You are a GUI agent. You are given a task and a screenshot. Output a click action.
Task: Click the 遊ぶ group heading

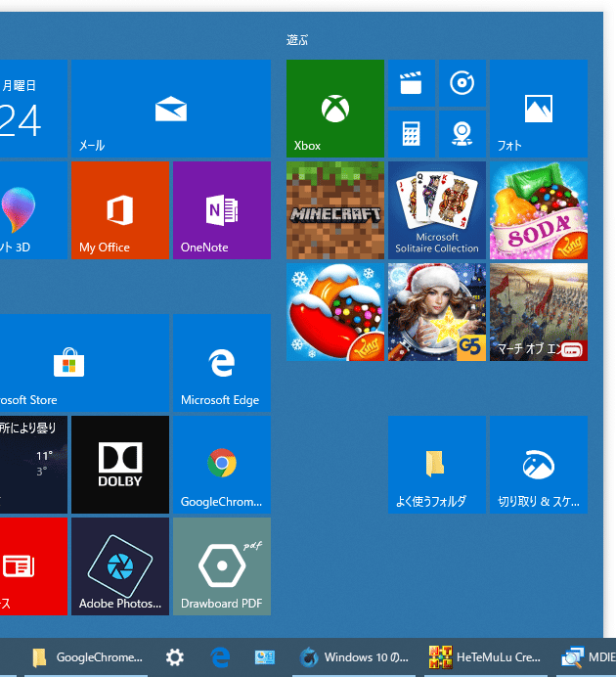tap(297, 40)
